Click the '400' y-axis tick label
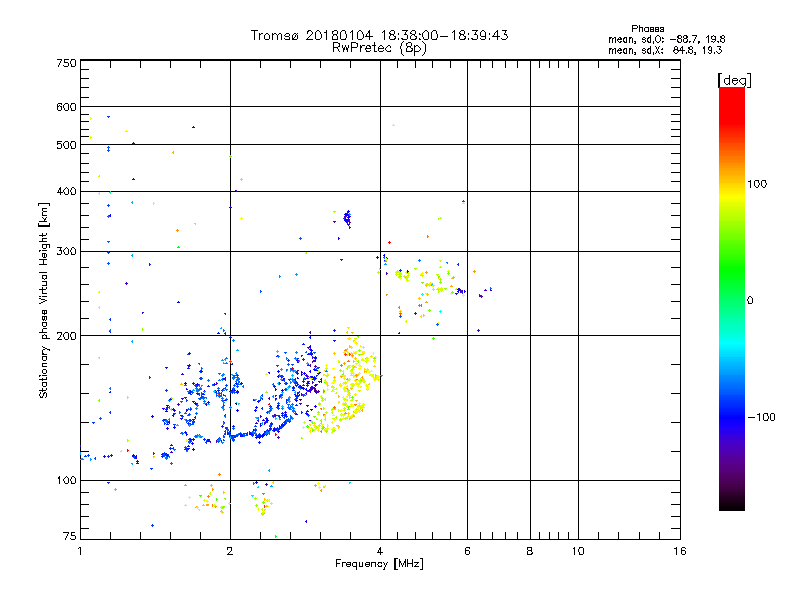800x600 pixels. pyautogui.click(x=66, y=191)
